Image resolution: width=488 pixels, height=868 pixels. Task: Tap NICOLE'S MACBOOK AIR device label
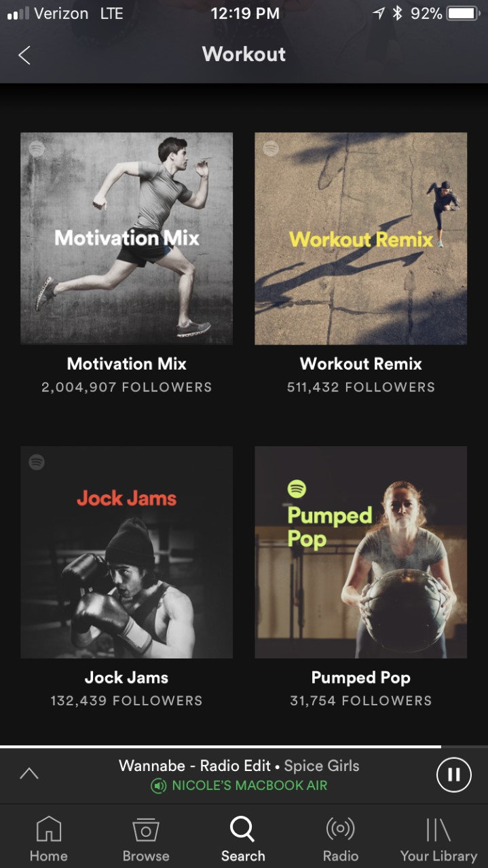click(x=250, y=786)
